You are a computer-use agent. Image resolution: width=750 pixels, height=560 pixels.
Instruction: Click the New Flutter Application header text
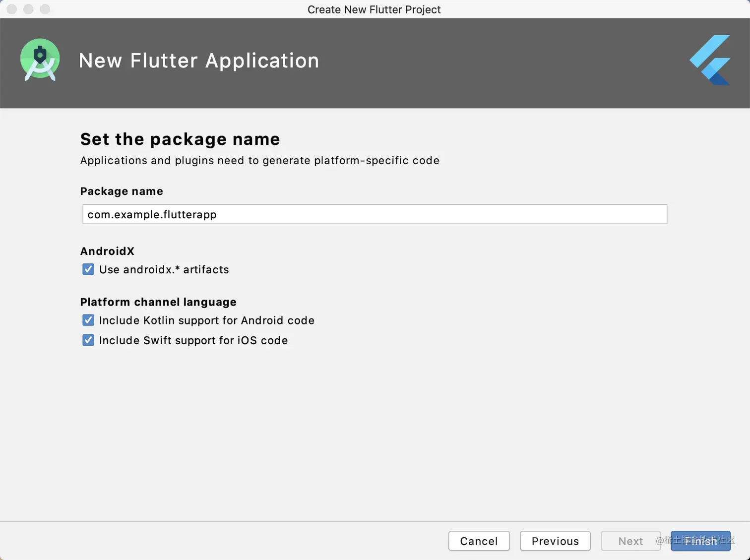tap(199, 61)
